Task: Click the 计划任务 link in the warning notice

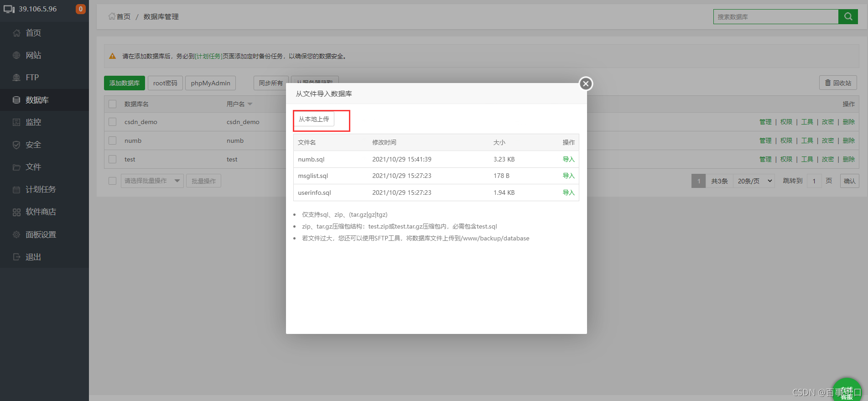Action: click(x=209, y=56)
